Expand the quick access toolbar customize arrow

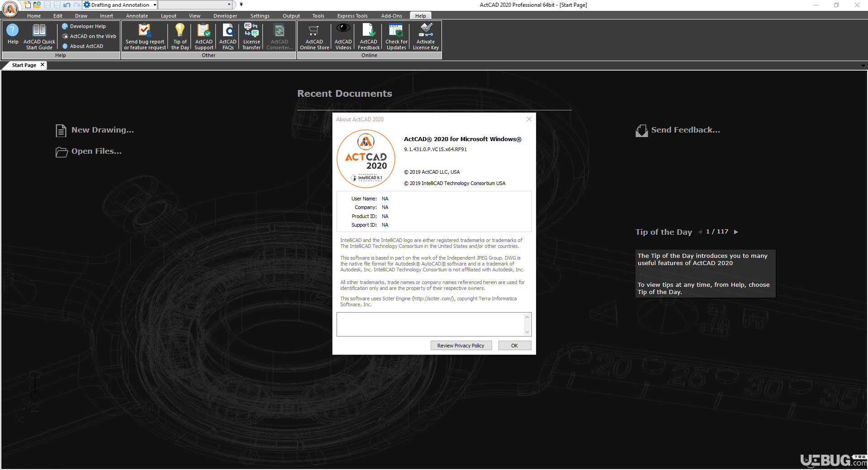coord(241,5)
